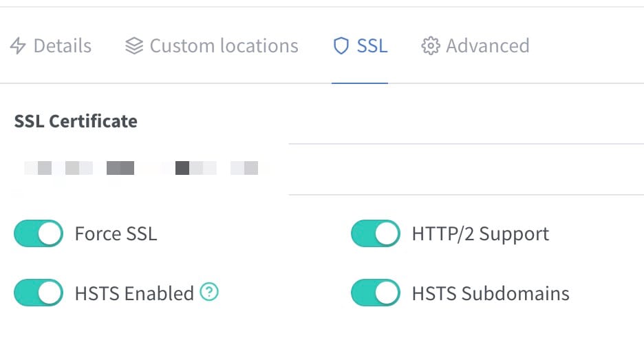Select the SSL tab label
The image size is (644, 347).
pyautogui.click(x=372, y=45)
